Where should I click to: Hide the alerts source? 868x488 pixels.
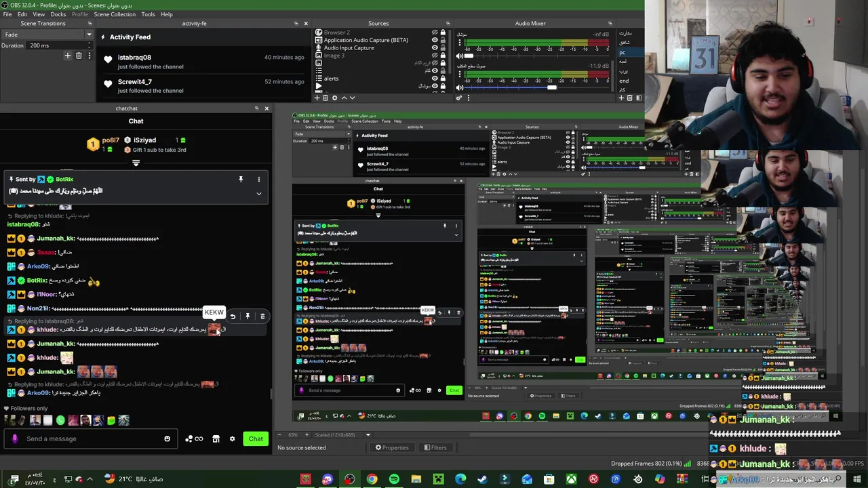pyautogui.click(x=435, y=78)
